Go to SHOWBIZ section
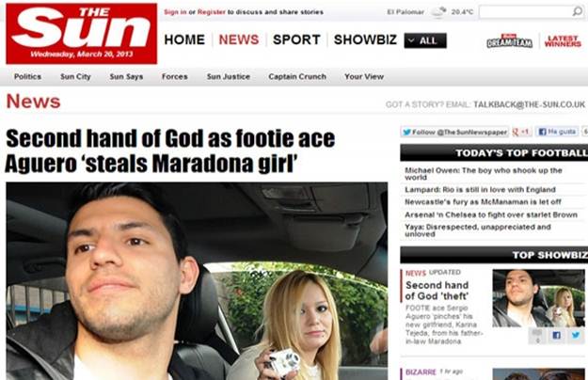Viewport: 588px width, 380px height. (x=365, y=40)
